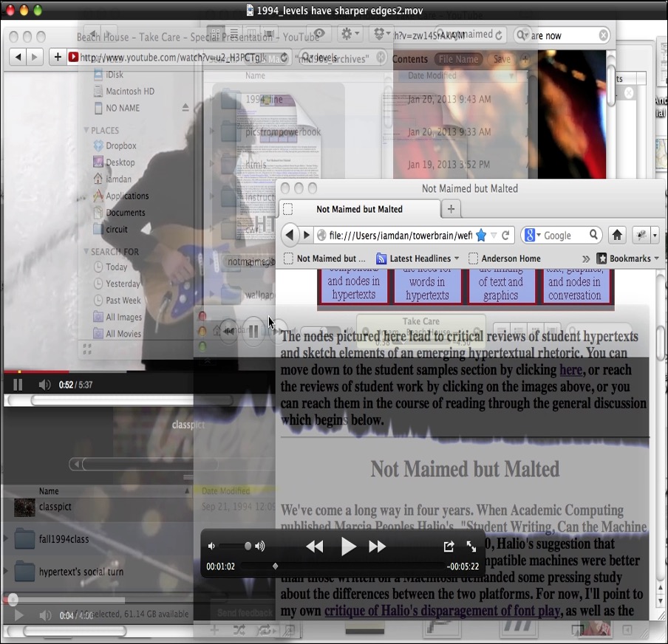Collapse PLACES section in Finder sidebar
668x644 pixels.
[86, 130]
